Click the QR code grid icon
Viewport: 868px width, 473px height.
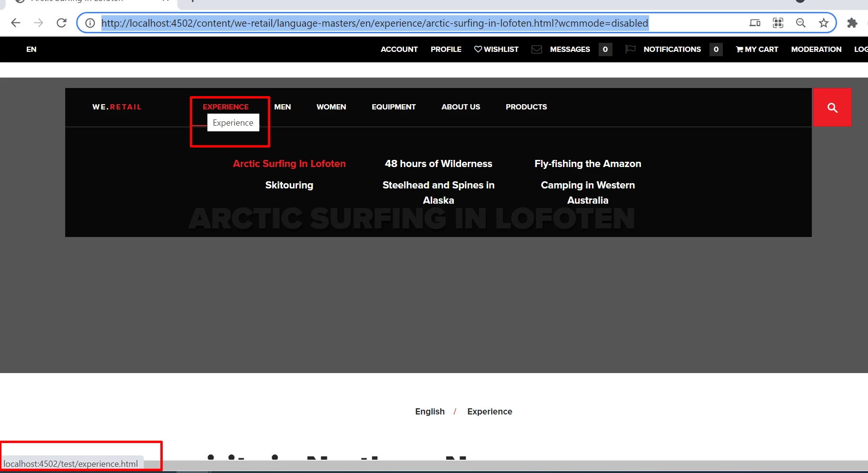pyautogui.click(x=778, y=23)
